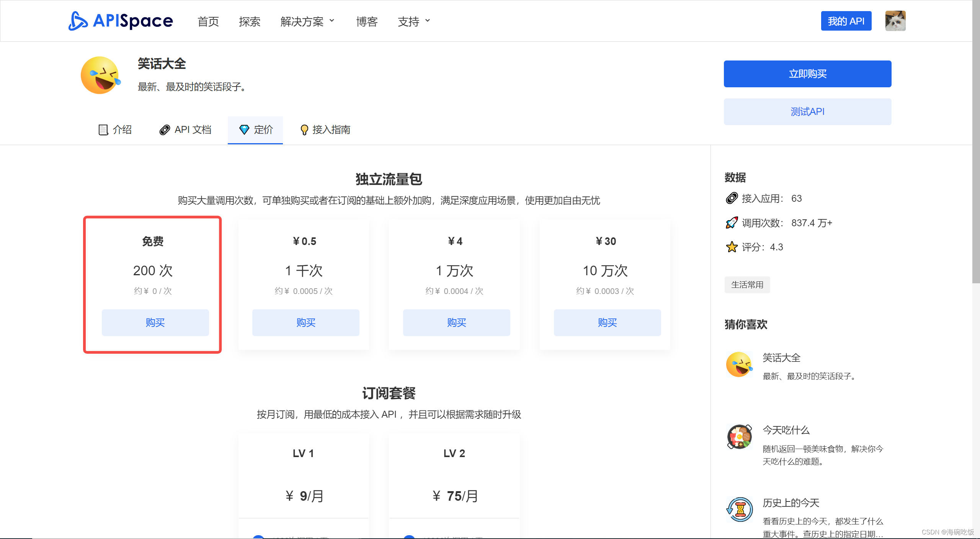
Task: Open 笑话大全 title in 猜你喜欢
Action: [781, 358]
